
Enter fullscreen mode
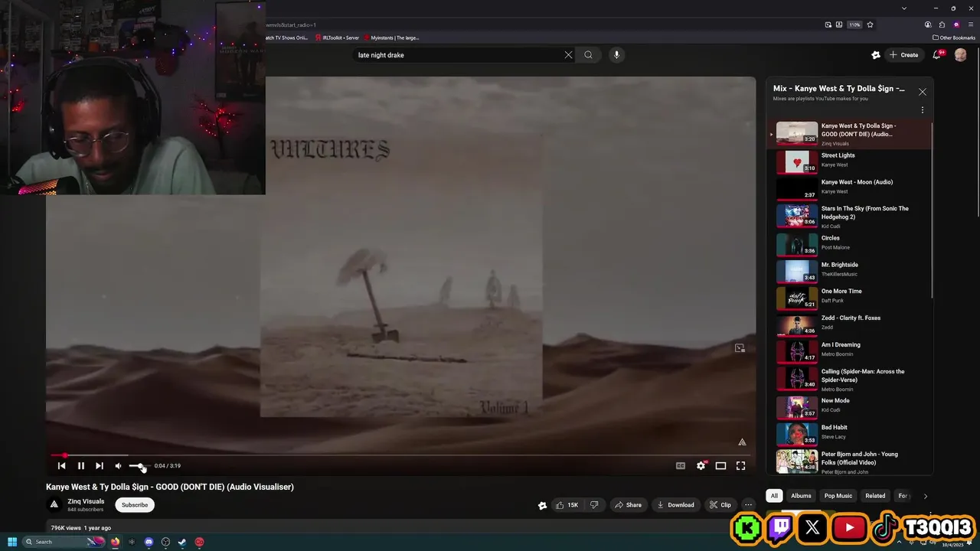tap(740, 465)
